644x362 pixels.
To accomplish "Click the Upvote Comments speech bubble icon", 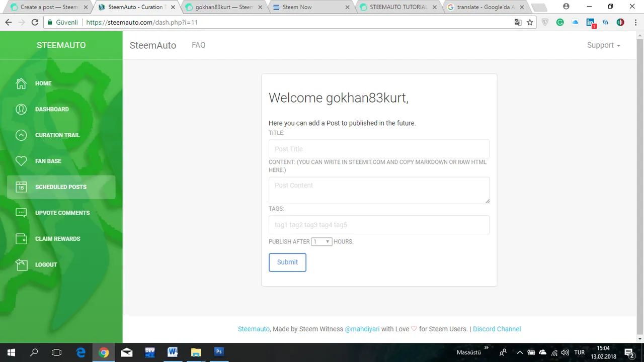I will click(x=21, y=213).
